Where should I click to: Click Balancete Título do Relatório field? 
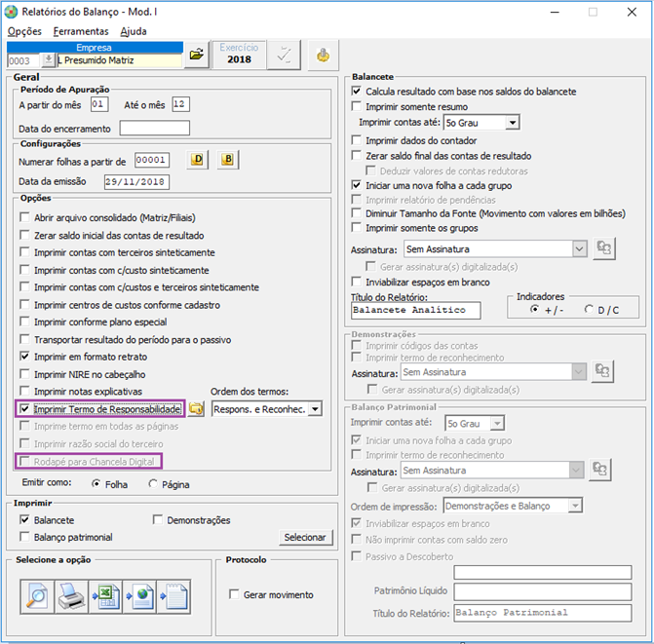coord(416,310)
